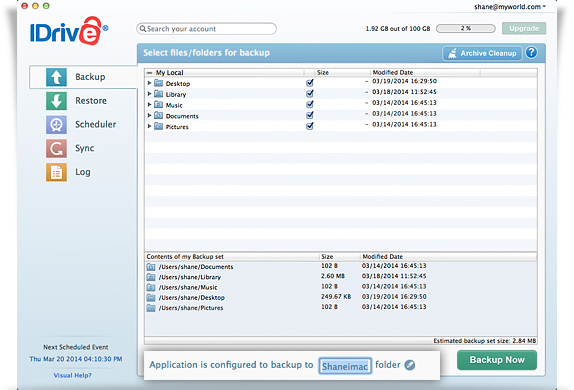
Task: Click the 1.92 GB out of 100 GB text
Action: point(398,29)
